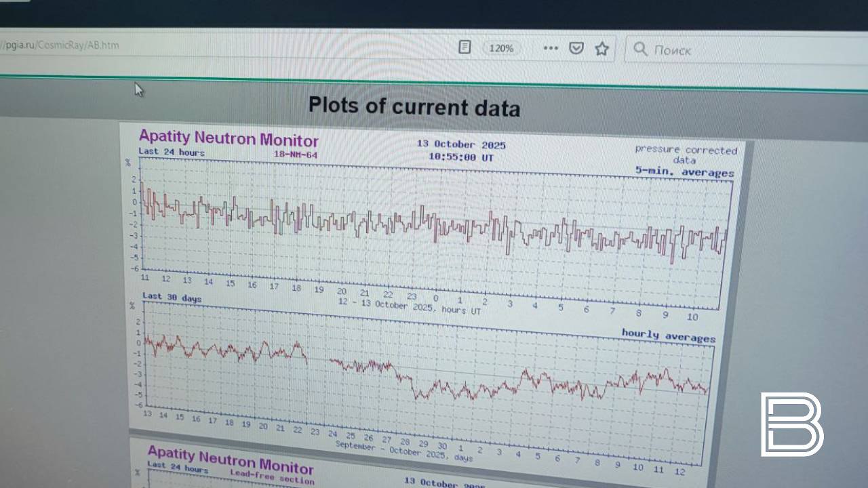Click the hourly averages label

click(x=668, y=335)
